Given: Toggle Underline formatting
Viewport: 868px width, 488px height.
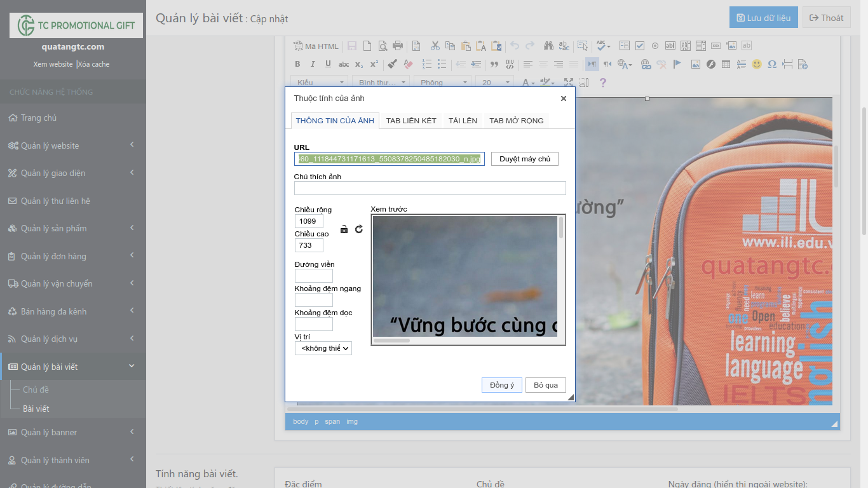Looking at the screenshot, I should [328, 64].
